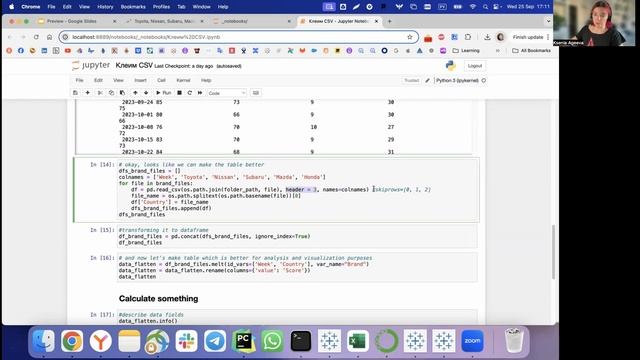Screen dimensions: 640x360
Task: Click inside code cell In [15]
Action: pos(297,236)
